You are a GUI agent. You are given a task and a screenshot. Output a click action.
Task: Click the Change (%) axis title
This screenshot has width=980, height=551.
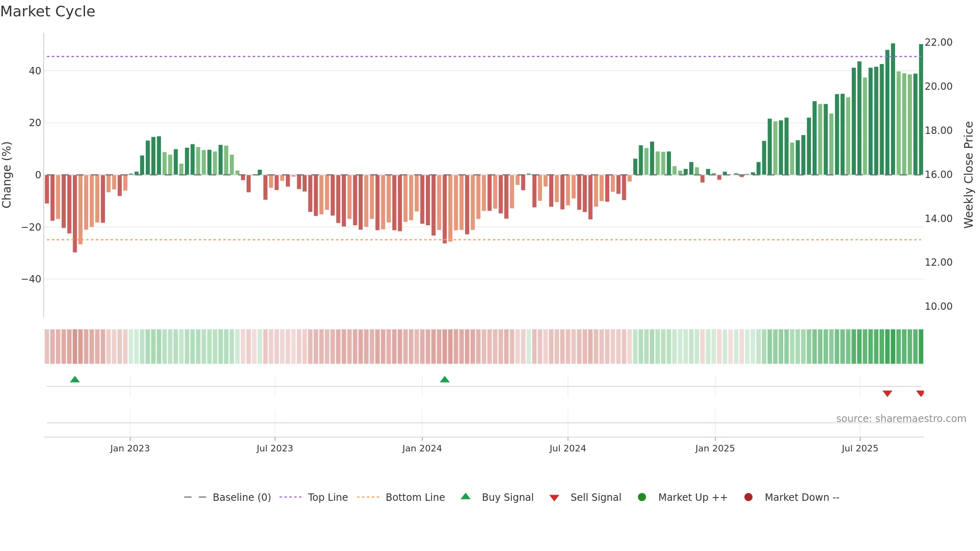7,175
